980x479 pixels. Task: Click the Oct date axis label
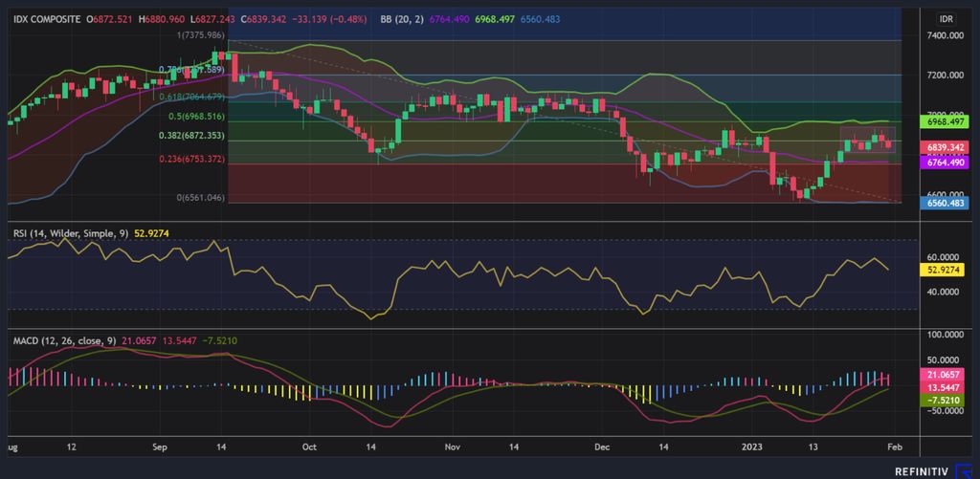click(x=309, y=447)
